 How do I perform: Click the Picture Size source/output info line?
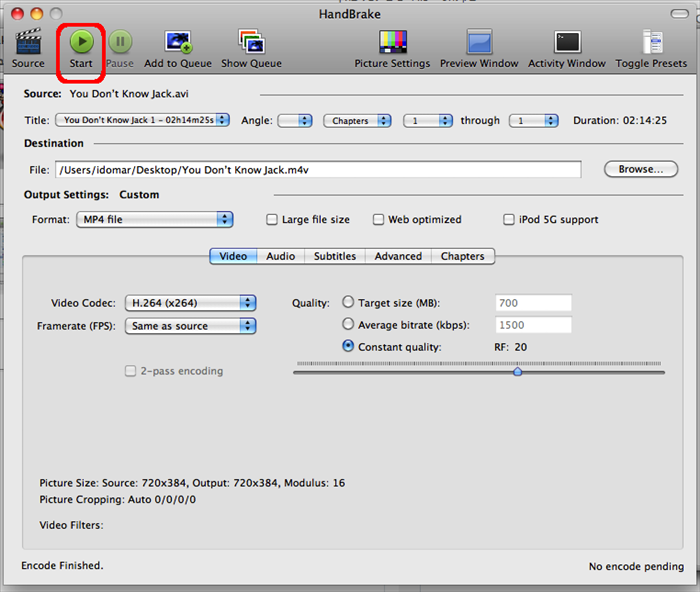[x=192, y=483]
